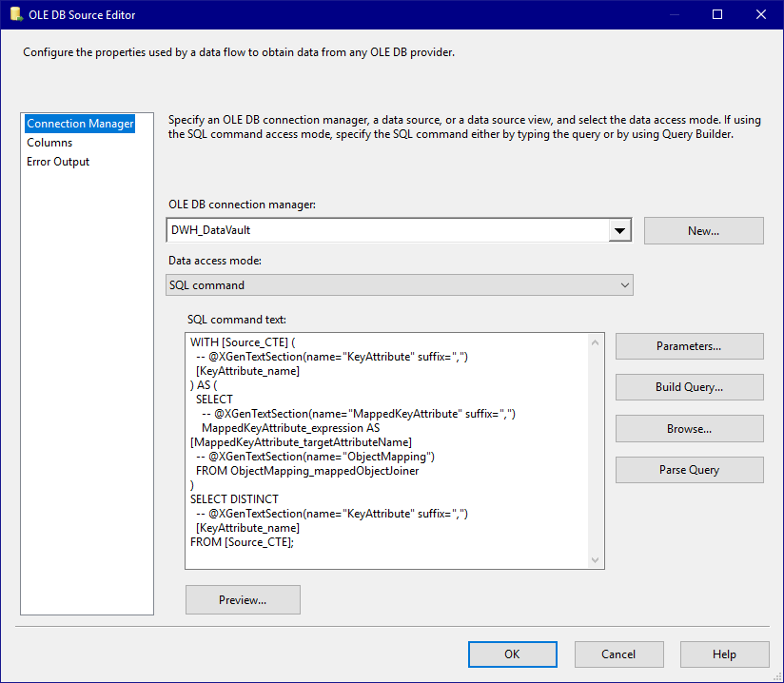Viewport: 784px width, 683px height.
Task: Go to the Error Output page
Action: pos(58,162)
